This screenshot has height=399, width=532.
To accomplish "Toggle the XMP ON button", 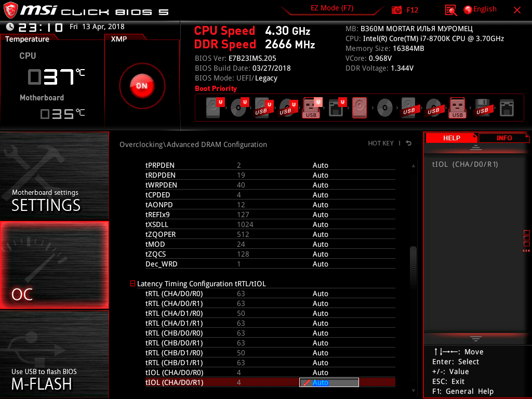I will tap(142, 86).
